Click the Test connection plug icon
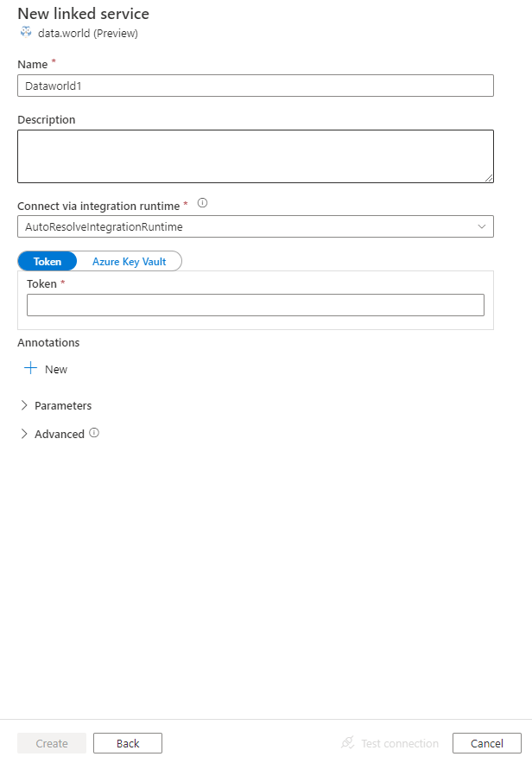This screenshot has width=532, height=763. [347, 742]
